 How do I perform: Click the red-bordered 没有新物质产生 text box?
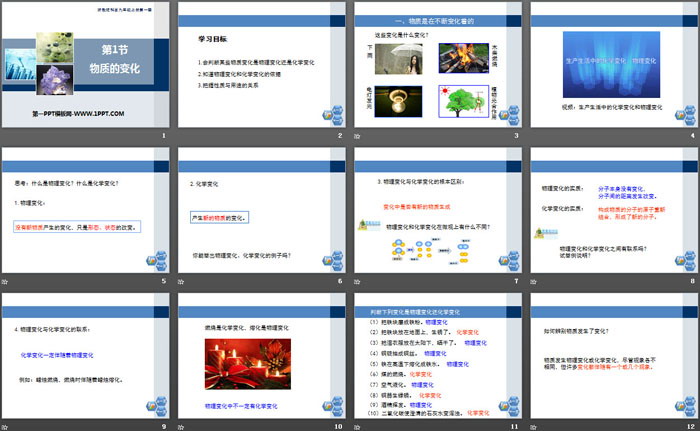click(76, 228)
